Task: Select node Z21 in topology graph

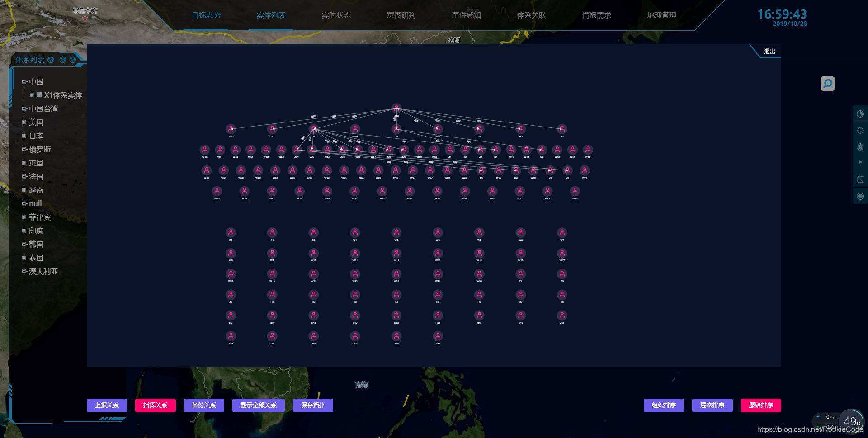Action: click(297, 150)
